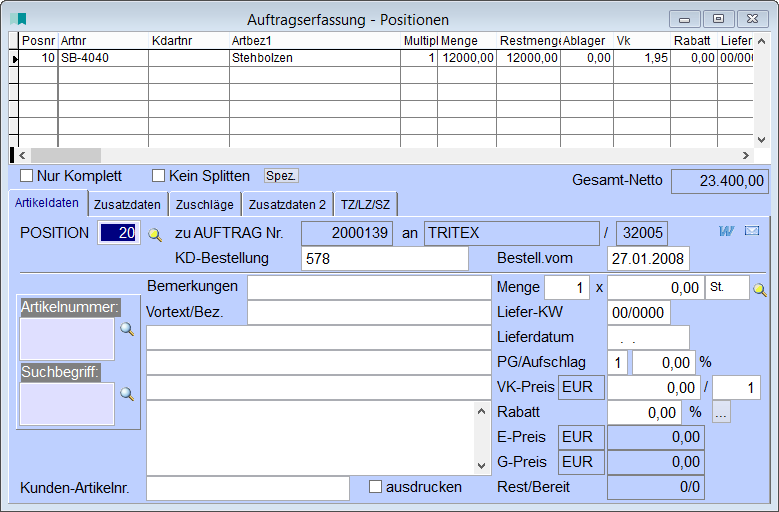Click the row selector arrow of position 10
Viewport: 779px width, 512px height.
click(x=14, y=59)
